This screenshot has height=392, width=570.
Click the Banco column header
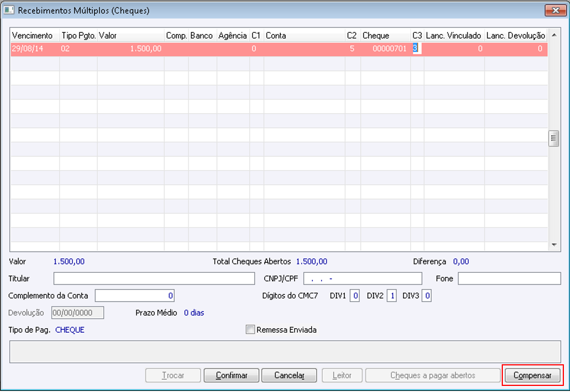203,35
